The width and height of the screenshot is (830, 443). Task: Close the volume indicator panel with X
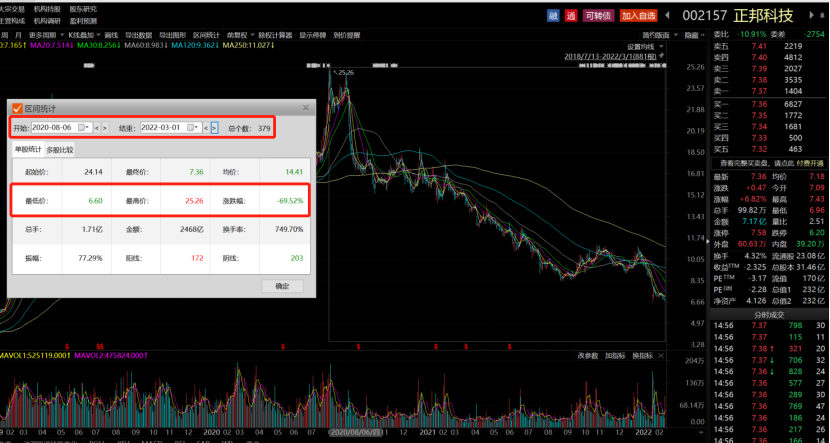click(660, 355)
